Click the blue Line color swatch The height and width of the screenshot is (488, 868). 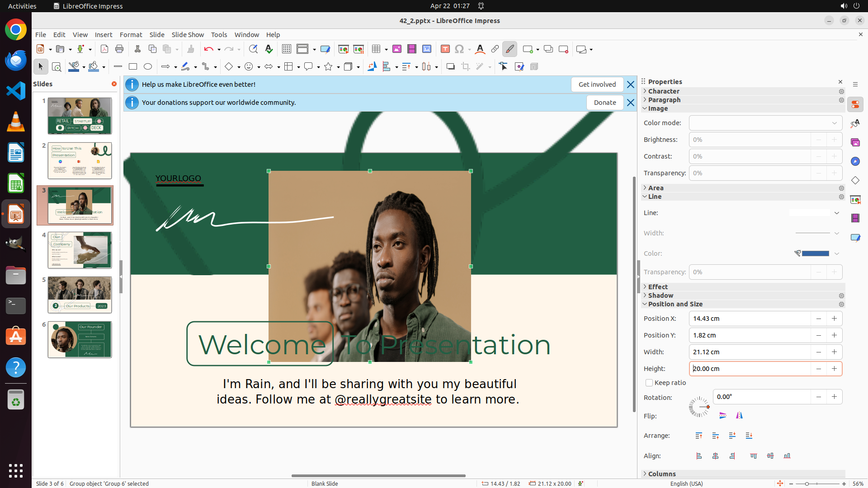pos(815,253)
